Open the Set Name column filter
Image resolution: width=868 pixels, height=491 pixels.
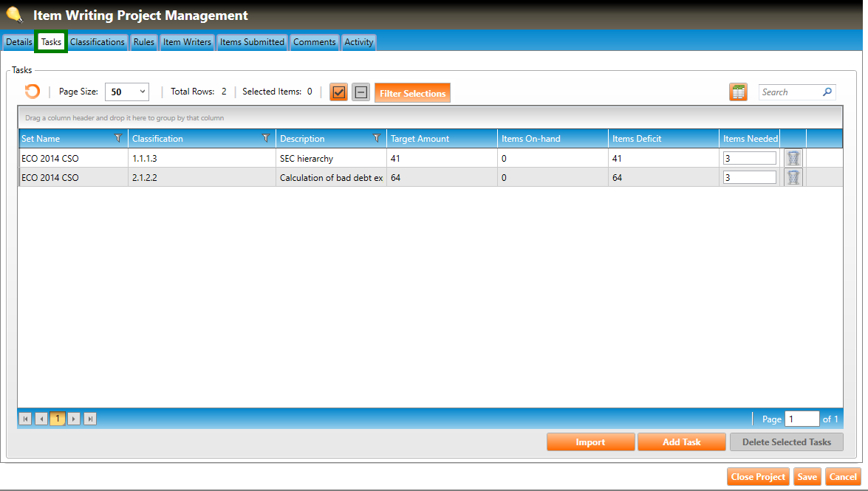118,138
